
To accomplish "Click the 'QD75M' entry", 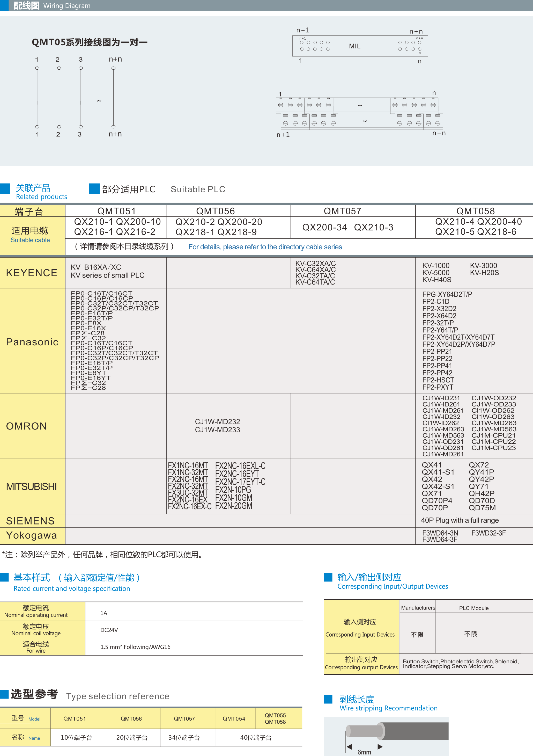I will (482, 508).
